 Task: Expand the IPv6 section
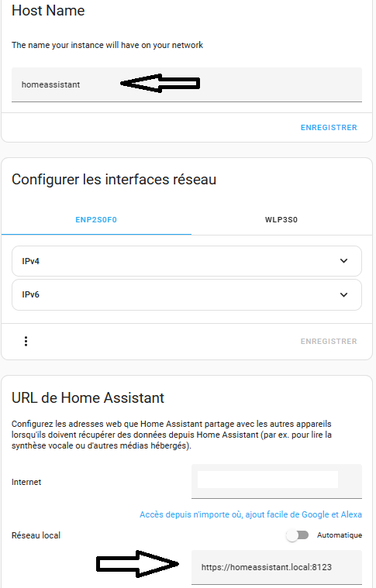click(x=187, y=294)
